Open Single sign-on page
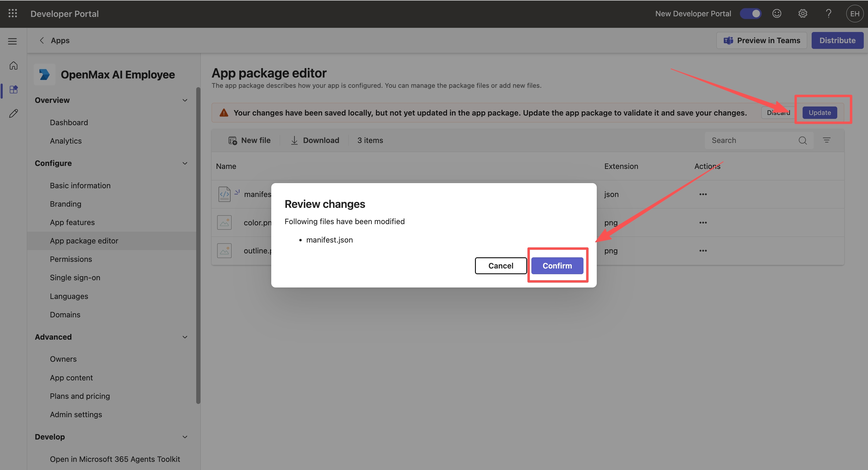 point(75,278)
